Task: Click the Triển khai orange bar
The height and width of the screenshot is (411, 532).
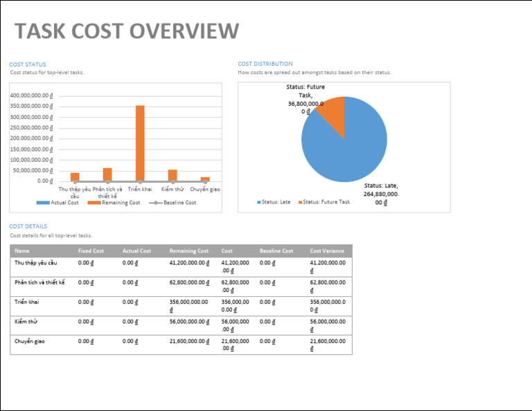Action: 140,143
